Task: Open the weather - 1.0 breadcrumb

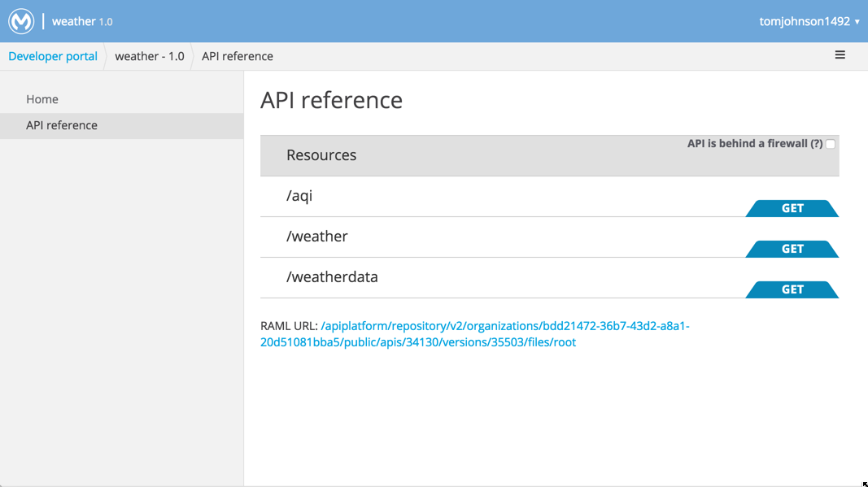Action: pyautogui.click(x=149, y=55)
